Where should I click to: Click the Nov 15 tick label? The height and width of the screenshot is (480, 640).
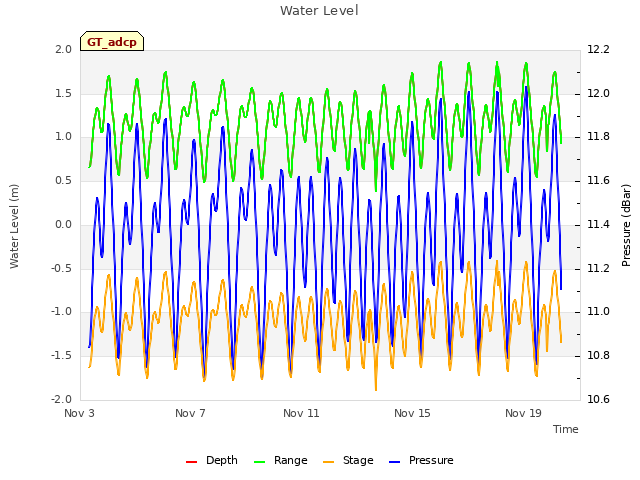tap(412, 413)
